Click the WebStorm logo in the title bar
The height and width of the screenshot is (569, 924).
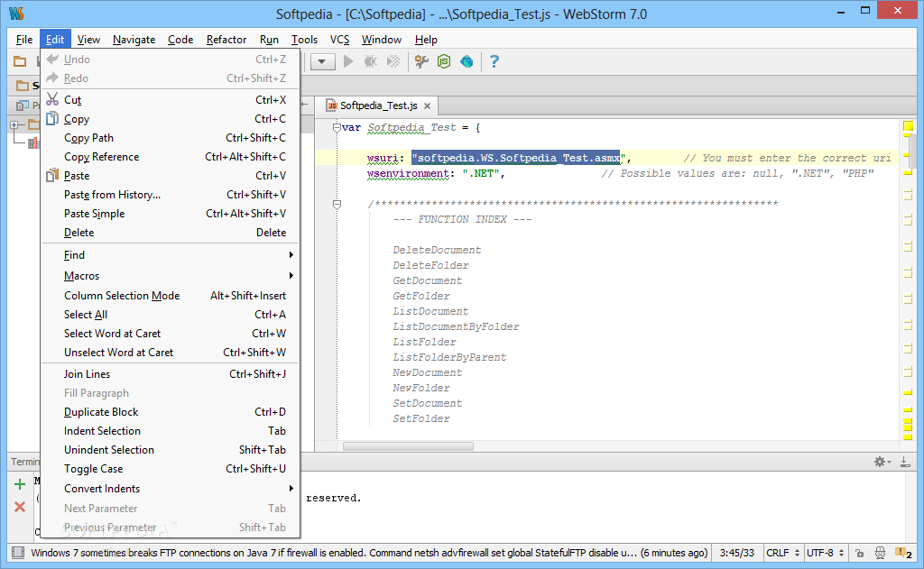[16, 13]
